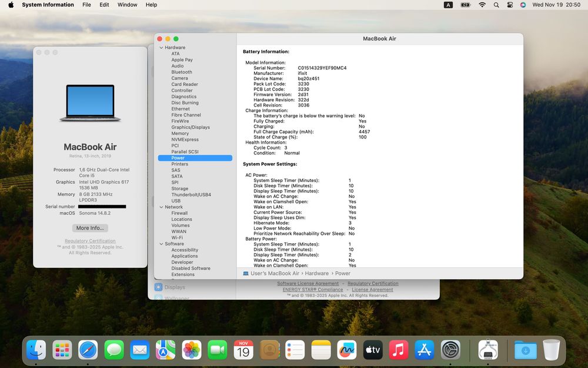588x368 pixels.
Task: Open Regulatory Certification link in About window
Action: 90,241
